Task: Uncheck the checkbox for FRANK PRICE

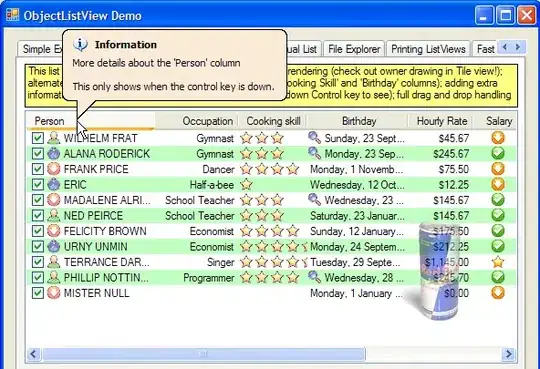Action: [x=38, y=169]
